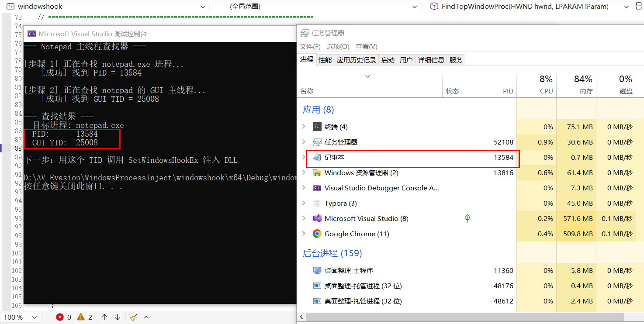Select the 后台进程 (159) group heading

click(332, 253)
